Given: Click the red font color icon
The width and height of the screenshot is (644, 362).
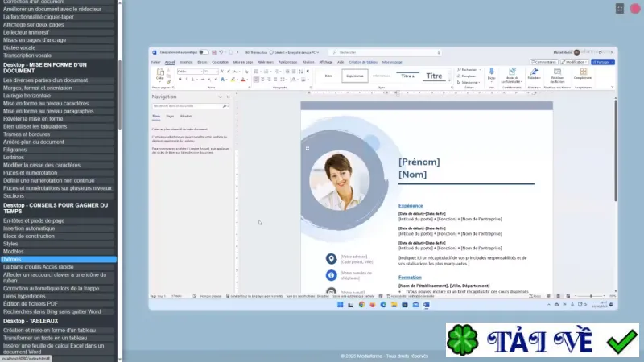Looking at the screenshot, I should click(243, 80).
